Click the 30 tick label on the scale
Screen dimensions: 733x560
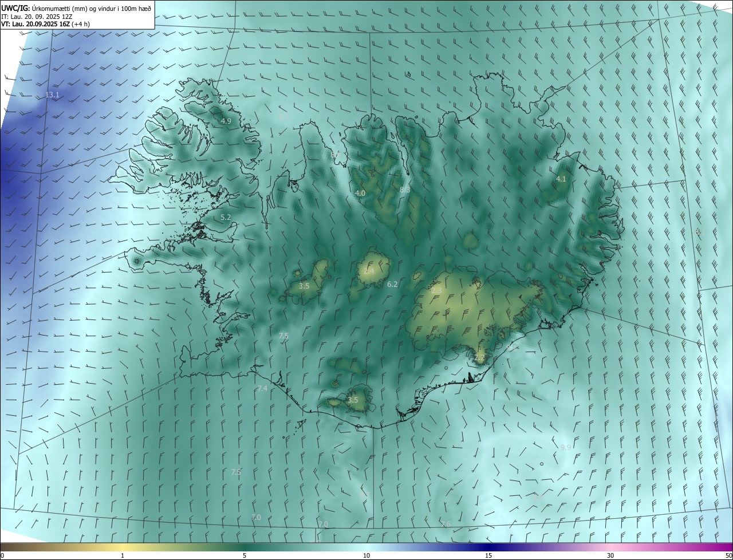(610, 556)
